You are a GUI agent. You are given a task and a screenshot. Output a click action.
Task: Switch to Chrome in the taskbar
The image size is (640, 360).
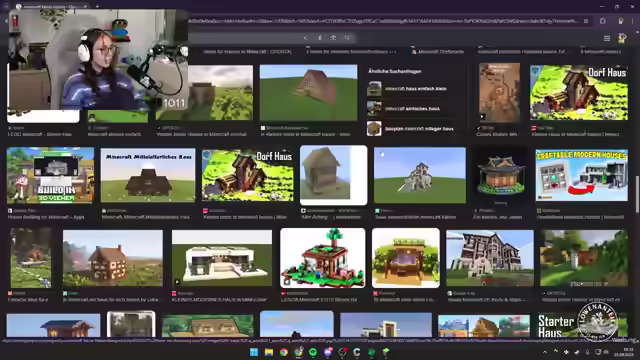click(x=284, y=352)
